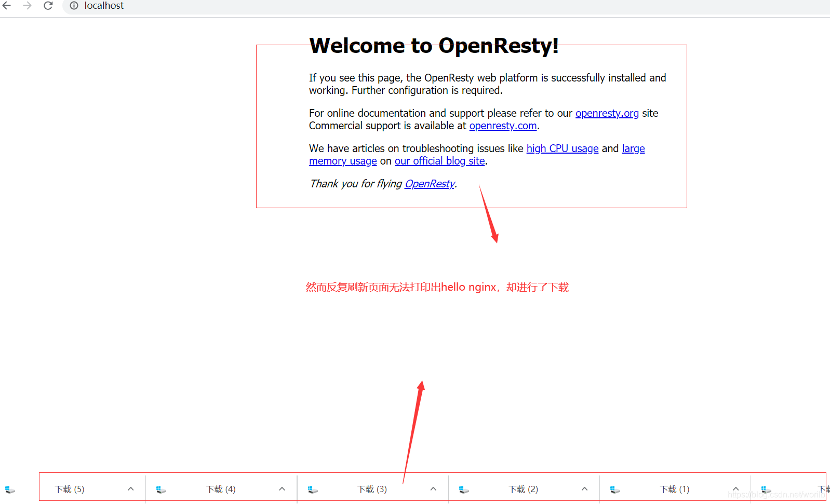Viewport: 830px width, 504px height.
Task: Go forward with the browser forward arrow
Action: pyautogui.click(x=28, y=6)
